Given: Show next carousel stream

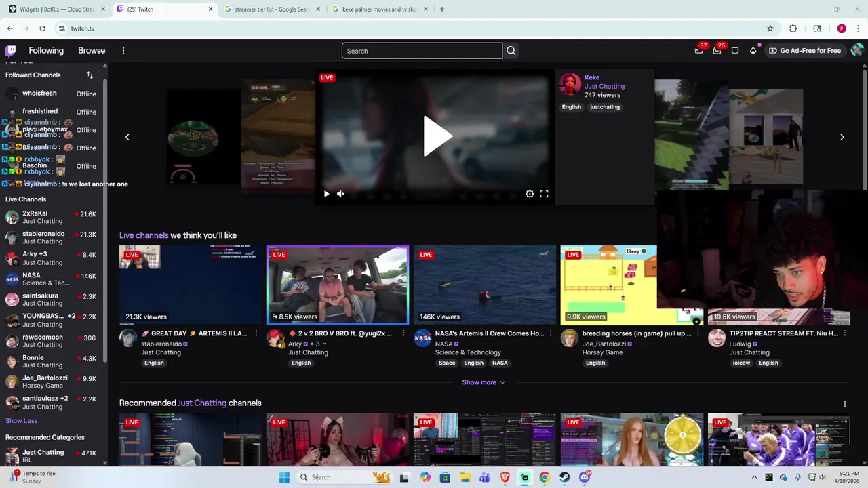Looking at the screenshot, I should [842, 137].
